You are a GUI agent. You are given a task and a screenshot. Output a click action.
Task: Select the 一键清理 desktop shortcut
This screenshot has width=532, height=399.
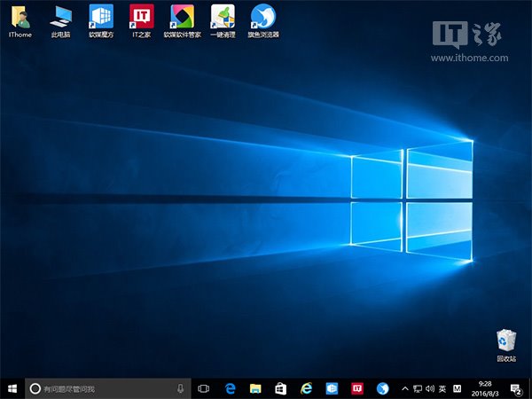(223, 21)
